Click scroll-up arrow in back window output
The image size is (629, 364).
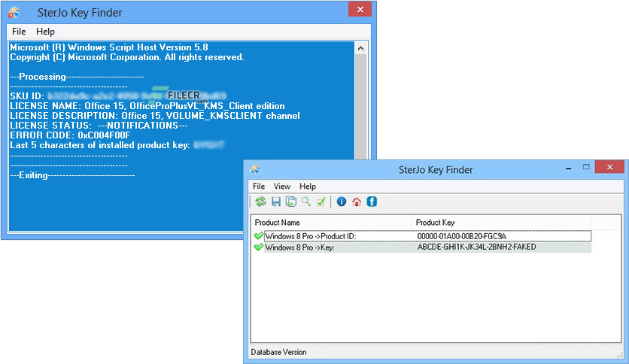pos(360,48)
